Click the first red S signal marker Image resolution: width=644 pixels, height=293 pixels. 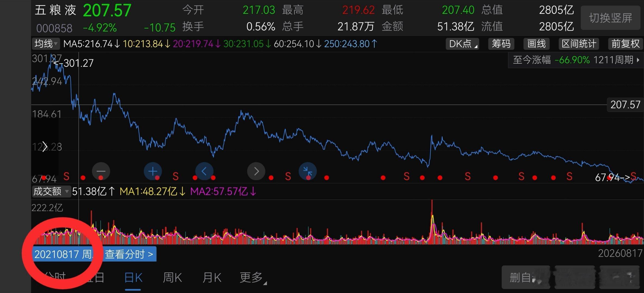point(66,177)
